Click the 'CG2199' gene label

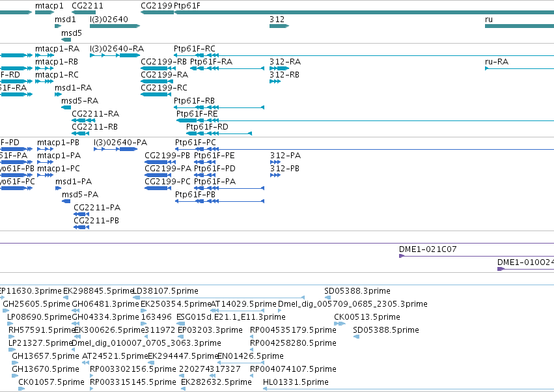point(156,6)
